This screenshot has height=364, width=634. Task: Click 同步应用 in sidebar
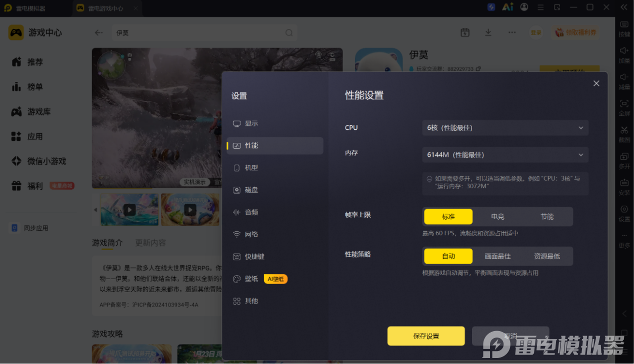point(30,228)
